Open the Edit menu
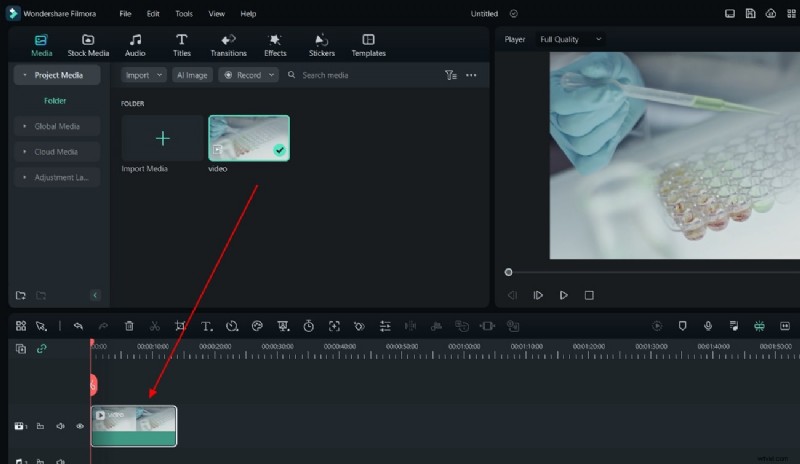The width and height of the screenshot is (800, 464). click(x=153, y=14)
